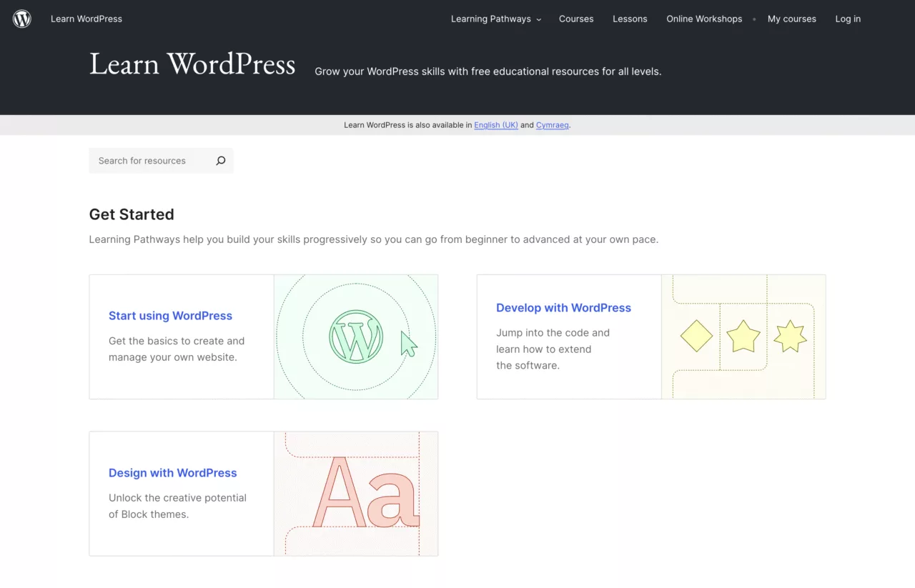This screenshot has width=915, height=588.
Task: Open Start using WordPress pathway
Action: (x=170, y=316)
